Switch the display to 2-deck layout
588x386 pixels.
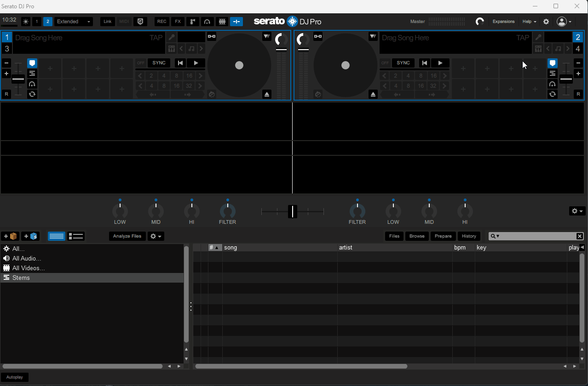(x=47, y=21)
